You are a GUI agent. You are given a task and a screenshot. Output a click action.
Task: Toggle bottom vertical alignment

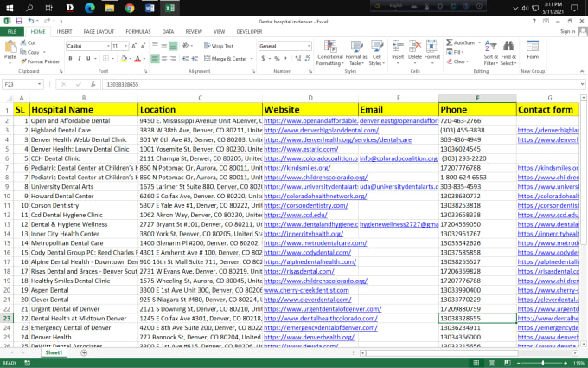click(173, 46)
